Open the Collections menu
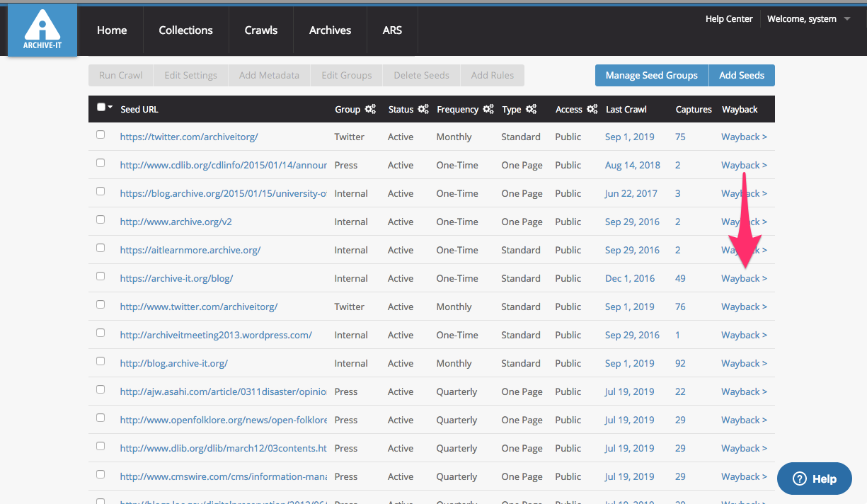867x504 pixels. coord(185,30)
